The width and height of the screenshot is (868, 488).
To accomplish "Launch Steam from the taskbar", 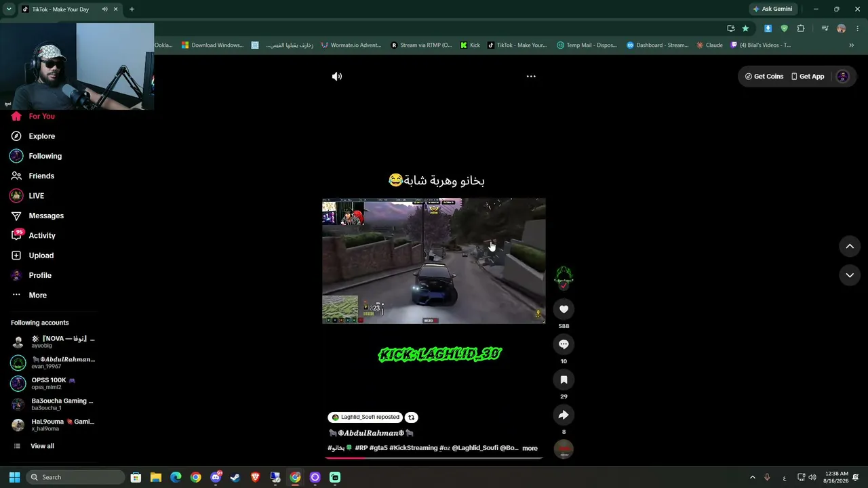I will [235, 477].
